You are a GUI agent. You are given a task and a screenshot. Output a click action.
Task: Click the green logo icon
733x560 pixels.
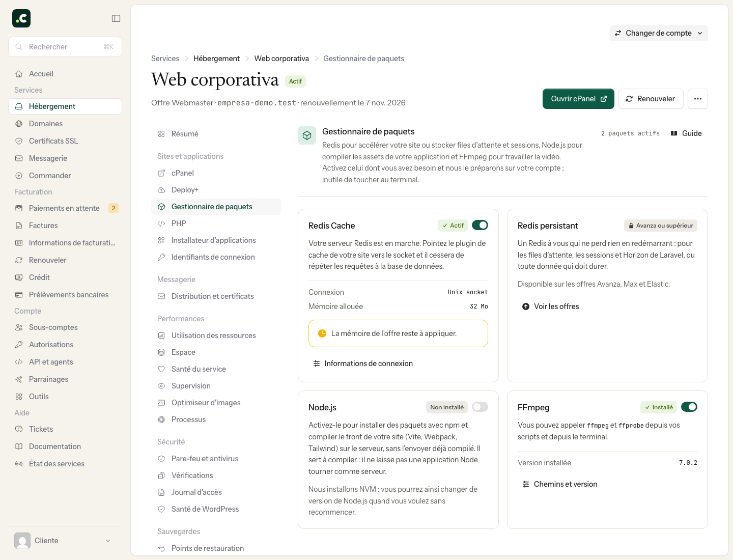pos(21,18)
